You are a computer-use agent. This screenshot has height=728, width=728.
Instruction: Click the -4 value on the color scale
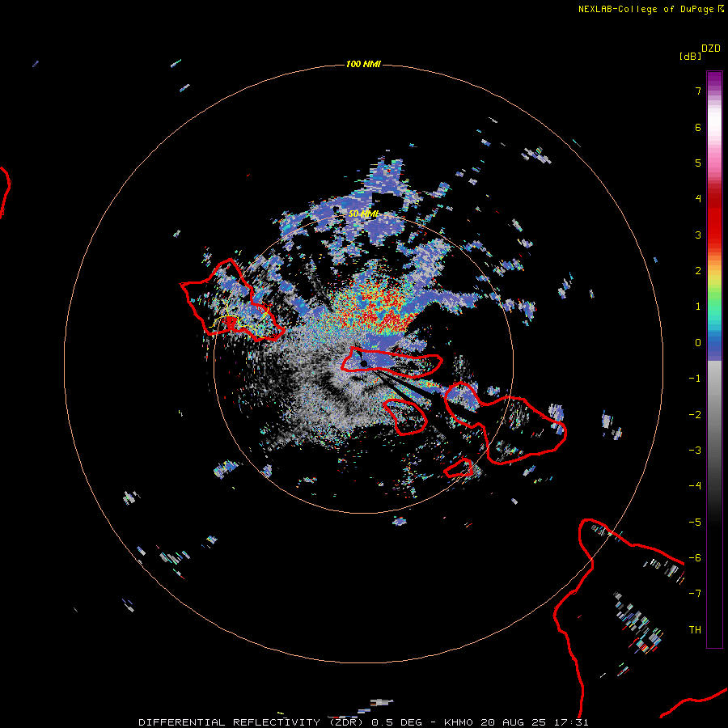695,486
